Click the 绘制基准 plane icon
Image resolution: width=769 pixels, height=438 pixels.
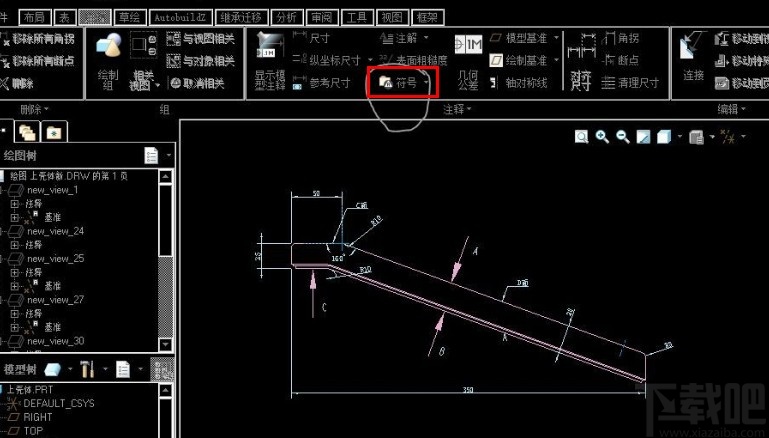click(x=496, y=60)
